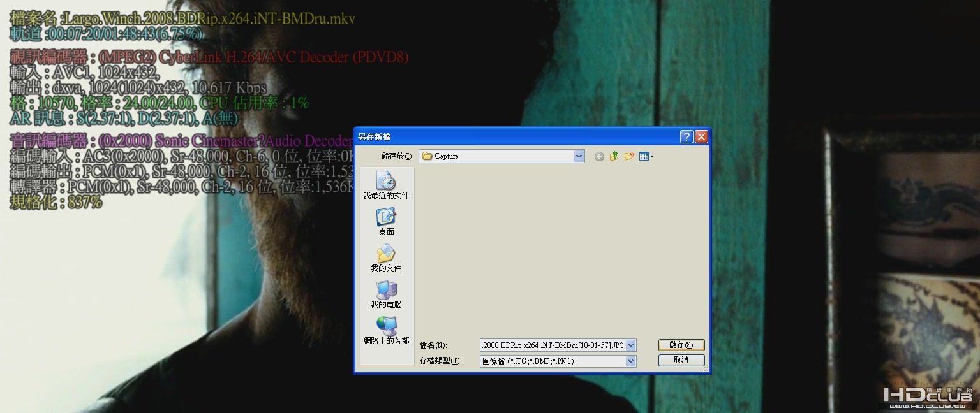Open 我最近的文件 recent documents shortcut

(386, 185)
